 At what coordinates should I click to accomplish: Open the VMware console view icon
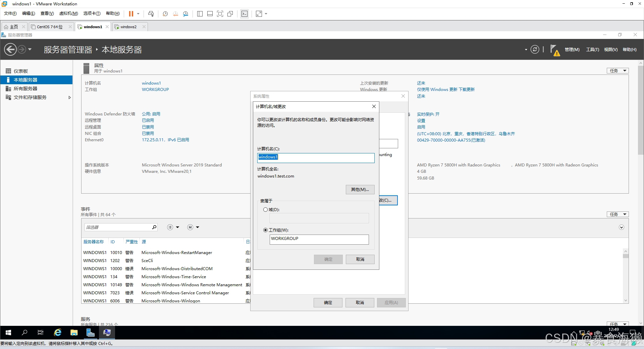pyautogui.click(x=245, y=14)
